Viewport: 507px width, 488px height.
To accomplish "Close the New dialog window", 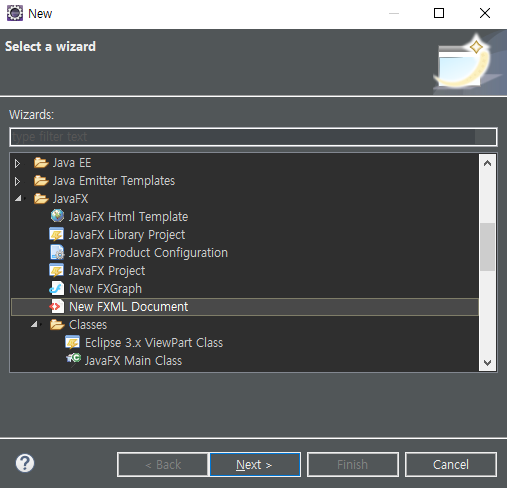I will coord(485,13).
